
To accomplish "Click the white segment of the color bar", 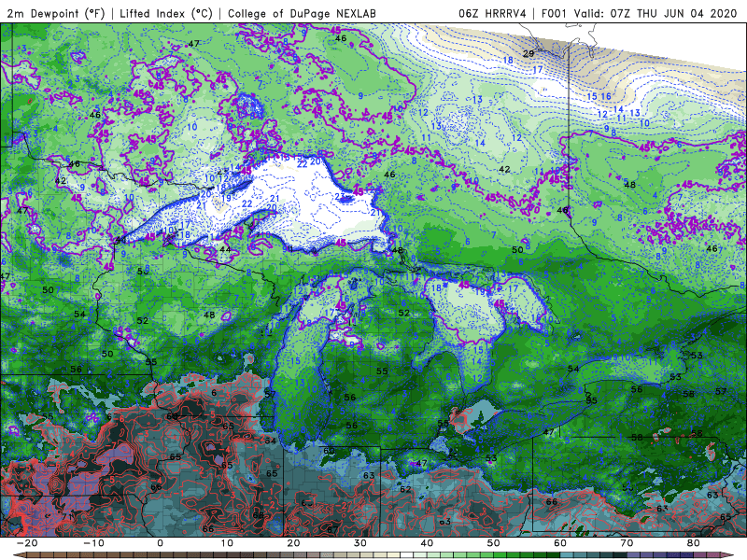I will click(x=406, y=554).
